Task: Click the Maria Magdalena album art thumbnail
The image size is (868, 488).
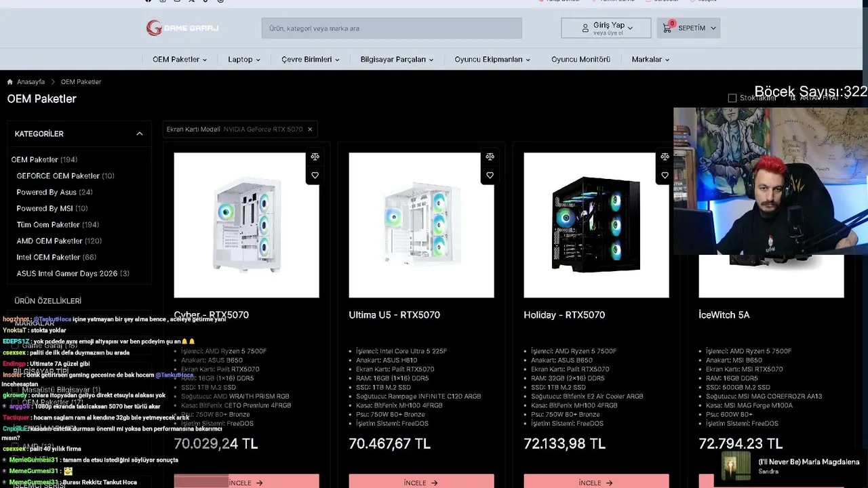Action: click(x=736, y=467)
